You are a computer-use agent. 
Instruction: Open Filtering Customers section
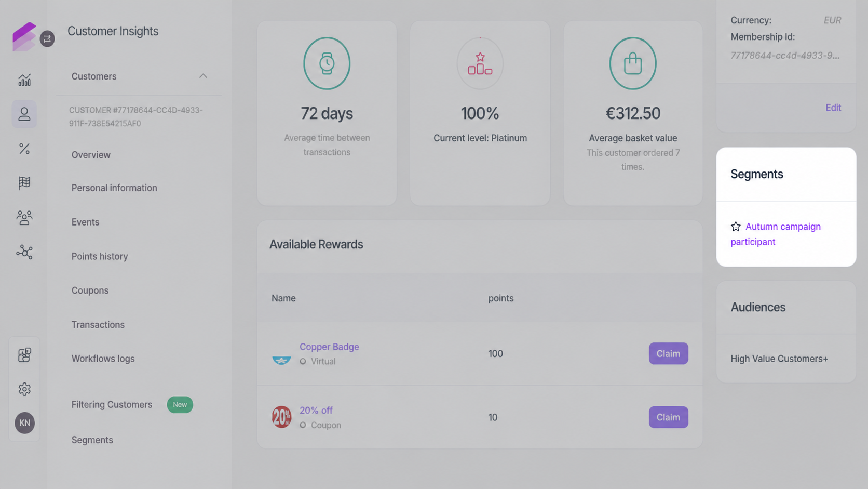(112, 404)
